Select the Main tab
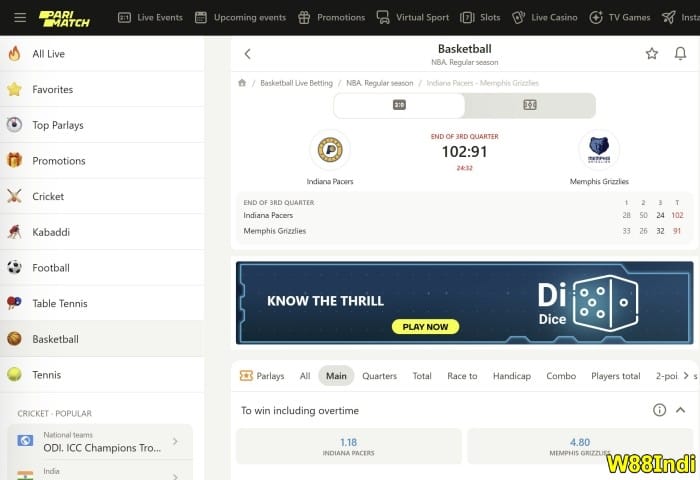Viewport: 700px width, 480px height. click(x=336, y=376)
